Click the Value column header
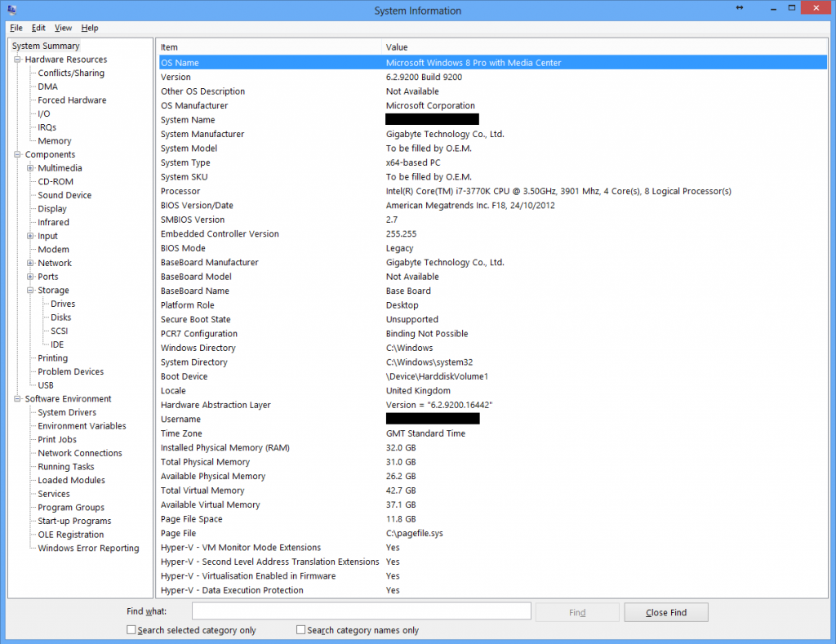836x644 pixels. click(x=605, y=47)
